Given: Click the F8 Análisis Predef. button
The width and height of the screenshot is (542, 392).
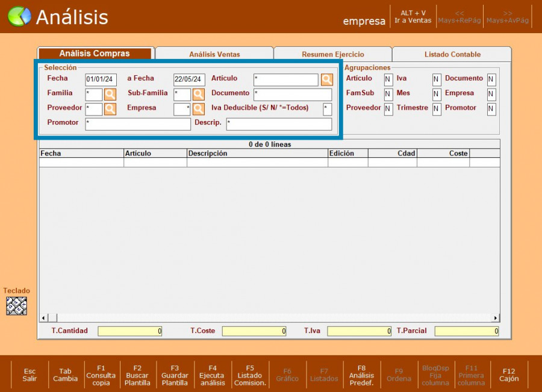Looking at the screenshot, I should pos(361,375).
